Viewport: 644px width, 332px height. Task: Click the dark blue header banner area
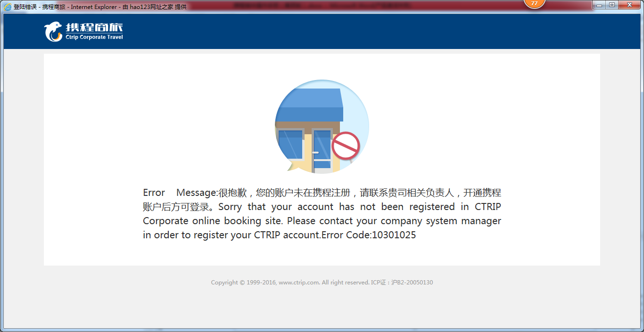[x=322, y=32]
